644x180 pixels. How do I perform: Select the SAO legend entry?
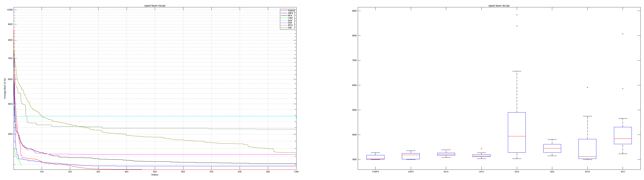click(x=290, y=28)
